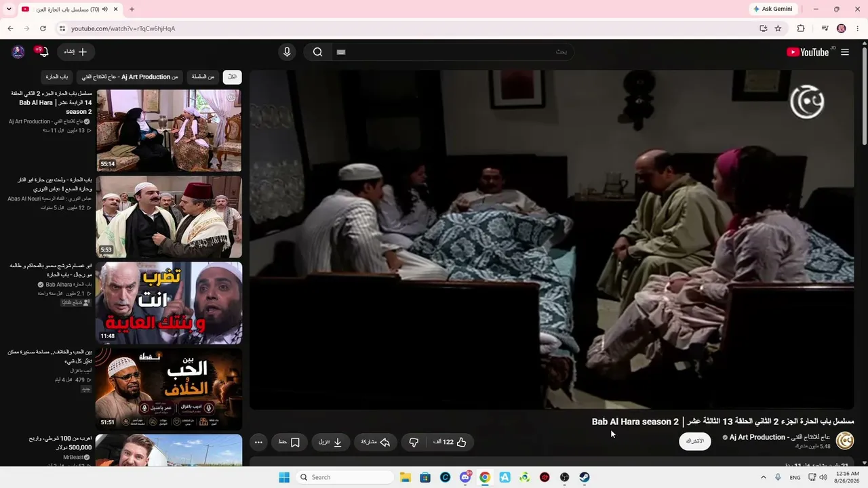Open the episode 14 video thumbnail (55:14)

169,130
